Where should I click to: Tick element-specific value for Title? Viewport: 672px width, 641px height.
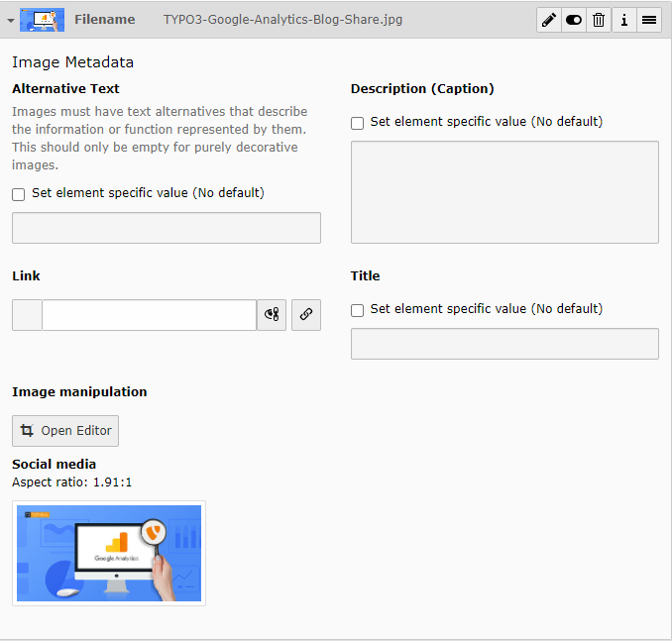358,310
